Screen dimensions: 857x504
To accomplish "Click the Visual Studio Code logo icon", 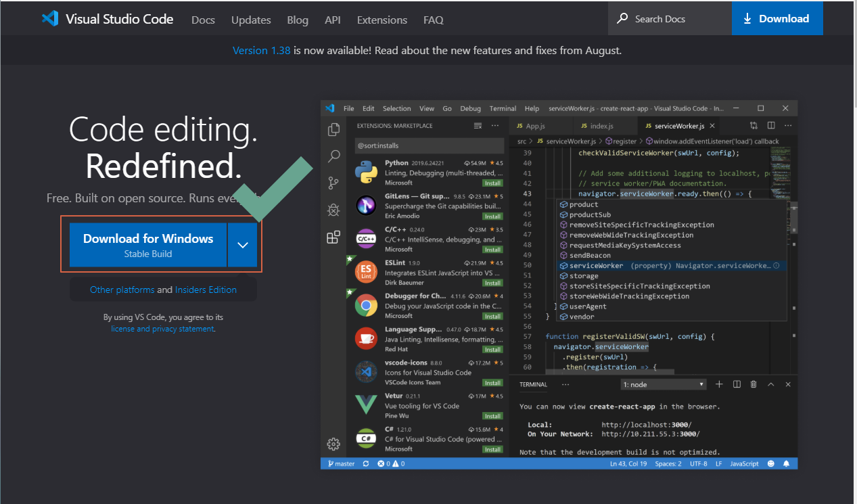I will coord(50,18).
